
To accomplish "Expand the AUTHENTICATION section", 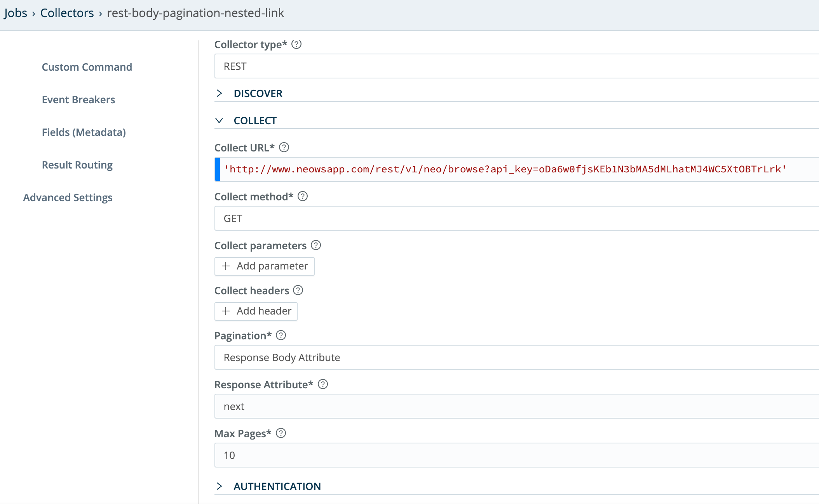I will tap(220, 486).
